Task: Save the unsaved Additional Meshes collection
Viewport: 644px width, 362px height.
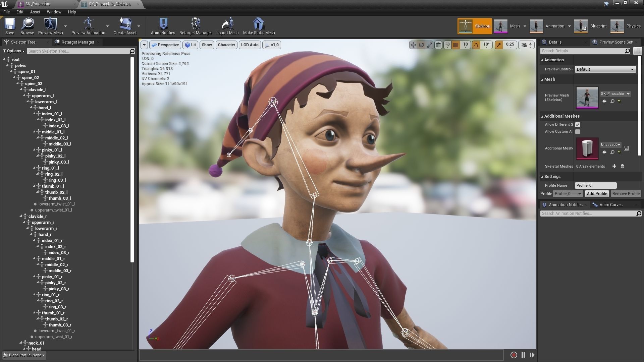Action: click(x=626, y=148)
